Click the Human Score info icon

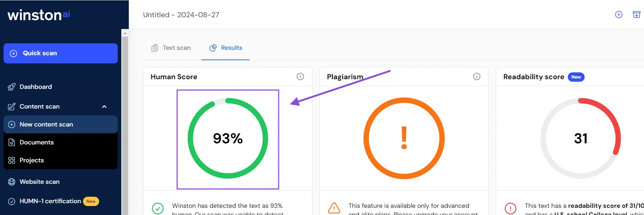(x=301, y=76)
